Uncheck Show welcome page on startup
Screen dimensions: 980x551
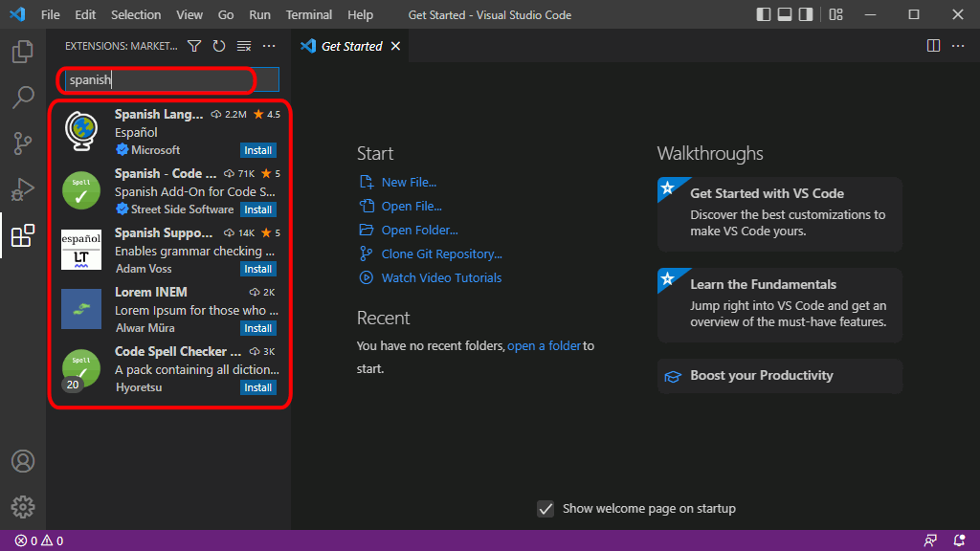[x=546, y=509]
